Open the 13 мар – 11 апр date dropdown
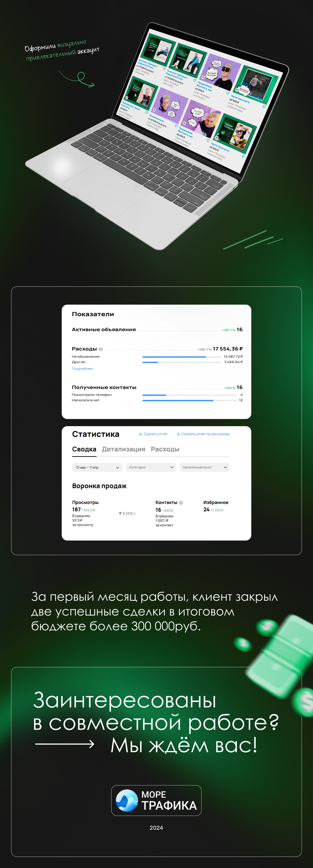 point(97,467)
